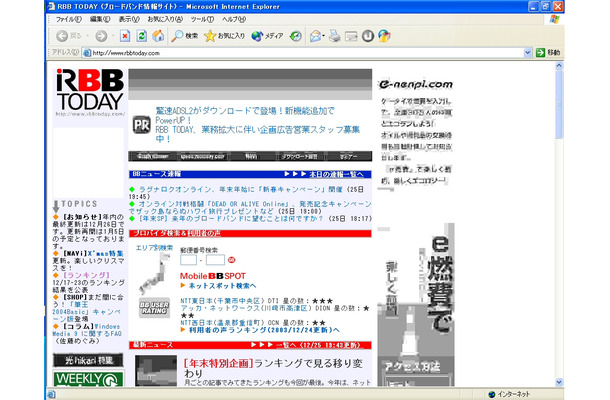The height and width of the screenshot is (400, 610).
Task: Open Search pane with magnifier icon
Action: tap(184, 36)
